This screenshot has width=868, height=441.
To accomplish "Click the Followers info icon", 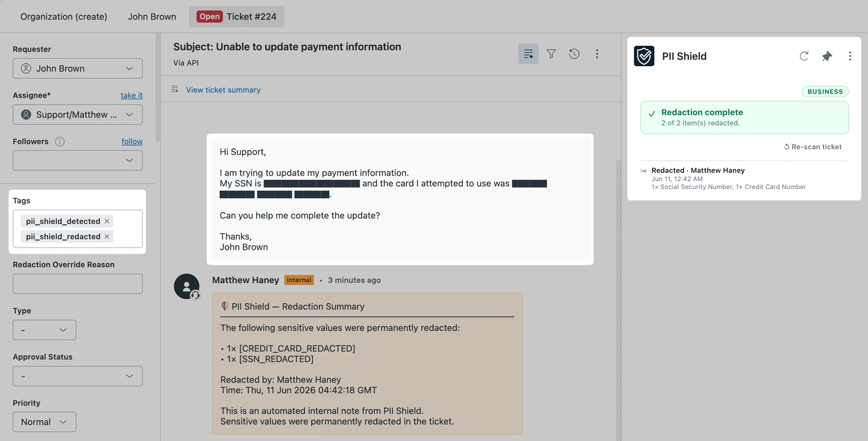I will tap(60, 141).
